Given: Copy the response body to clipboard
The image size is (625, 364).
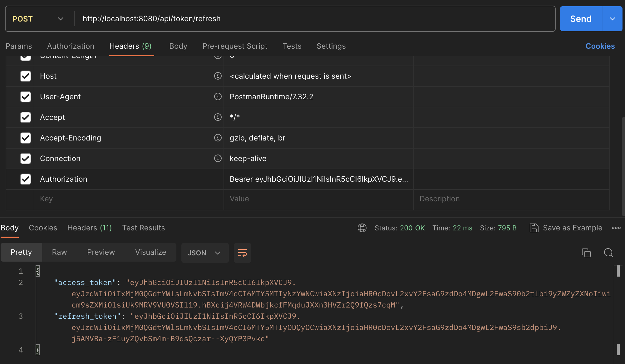Looking at the screenshot, I should [586, 253].
